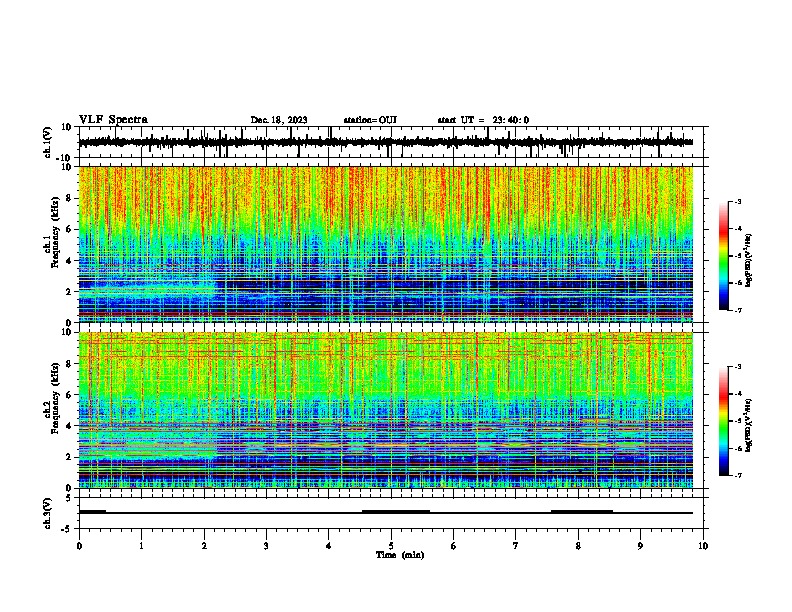Click time-axis tick label "9"
The width and height of the screenshot is (792, 612).
640,546
